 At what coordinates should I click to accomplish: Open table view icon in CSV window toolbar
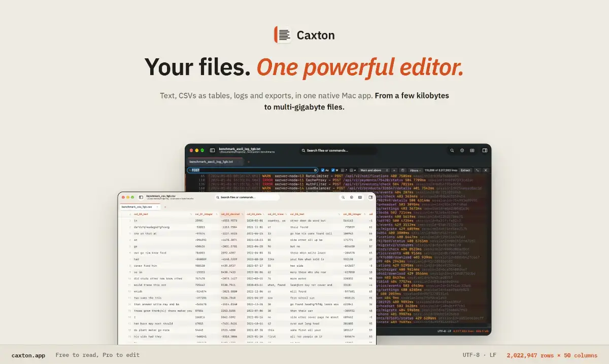click(360, 197)
